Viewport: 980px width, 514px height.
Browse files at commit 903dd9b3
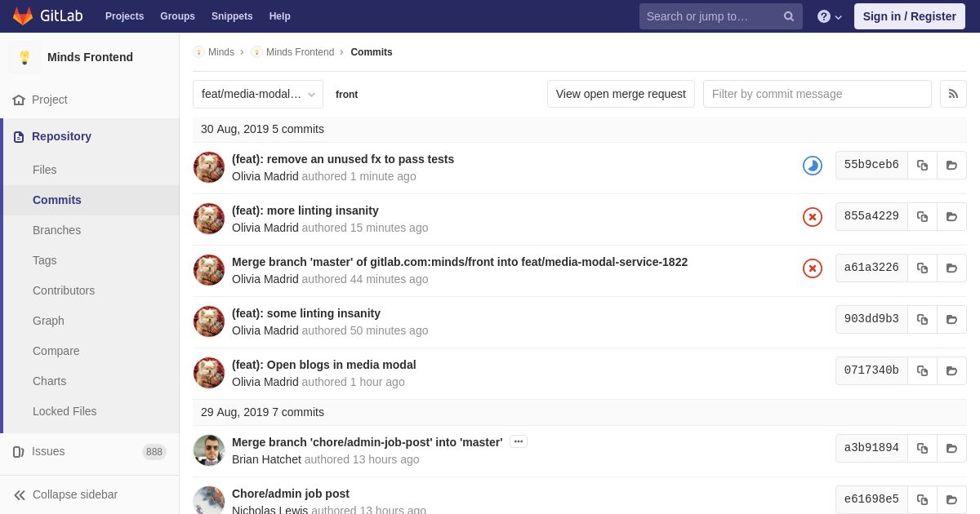tap(951, 319)
